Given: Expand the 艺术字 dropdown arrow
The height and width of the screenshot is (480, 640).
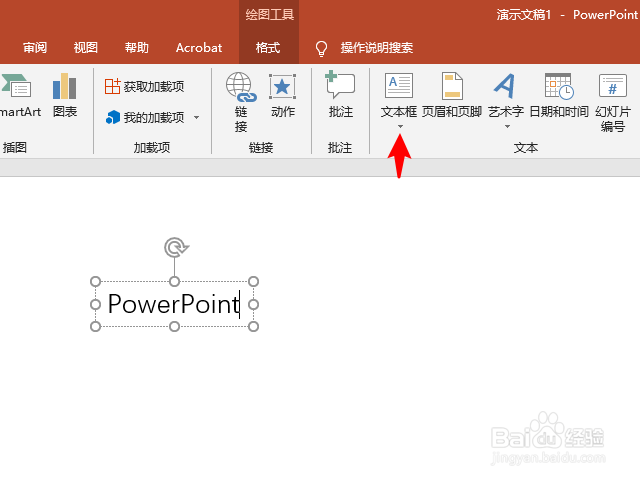Looking at the screenshot, I should 507,127.
